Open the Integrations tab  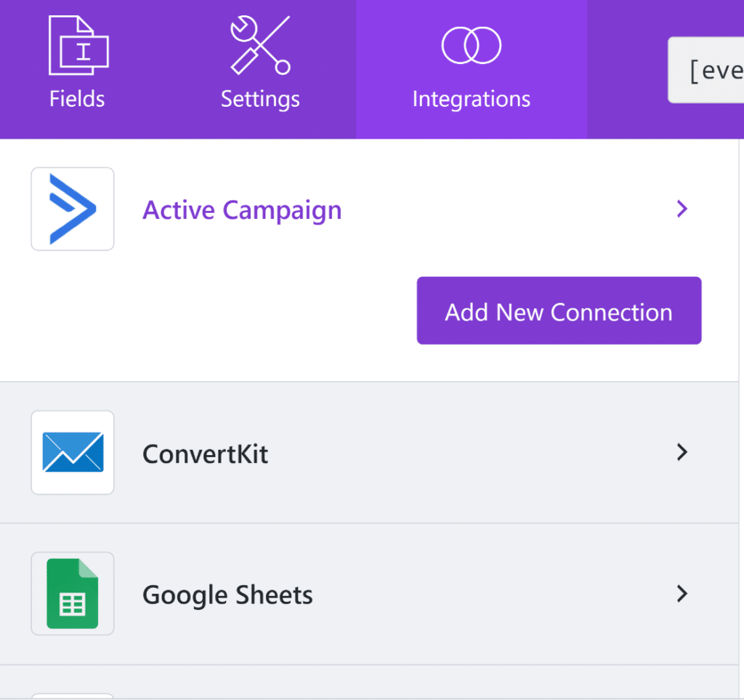pos(471,69)
